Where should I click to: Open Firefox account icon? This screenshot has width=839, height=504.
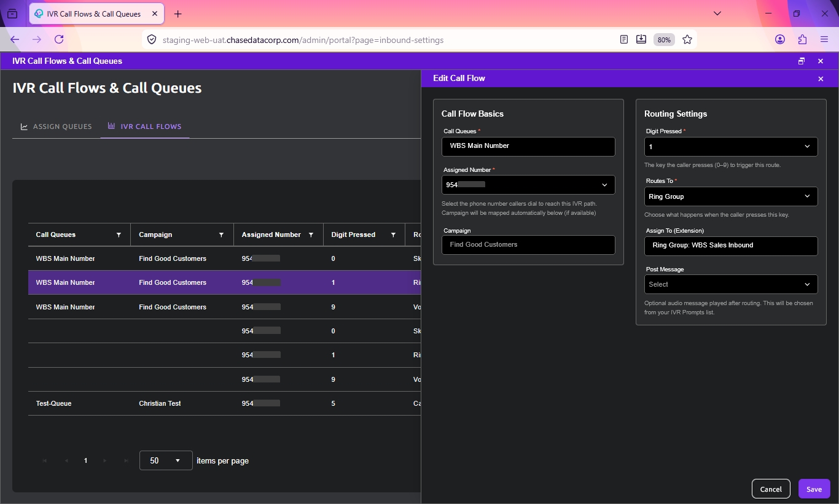click(x=780, y=39)
